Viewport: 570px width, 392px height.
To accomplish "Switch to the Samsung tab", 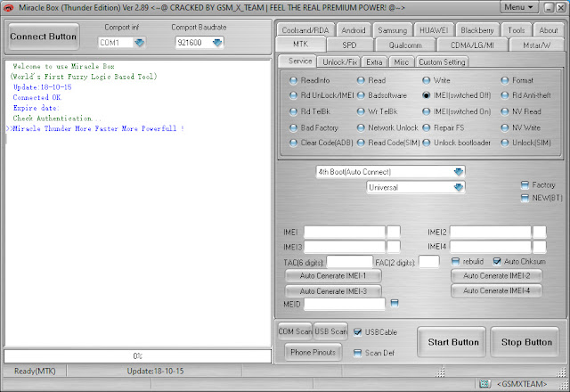I will 392,30.
